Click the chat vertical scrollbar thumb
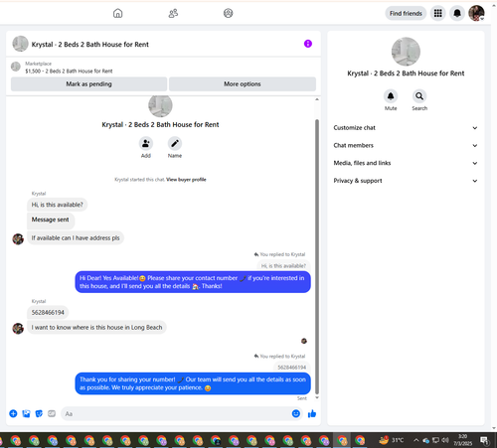 317,256
